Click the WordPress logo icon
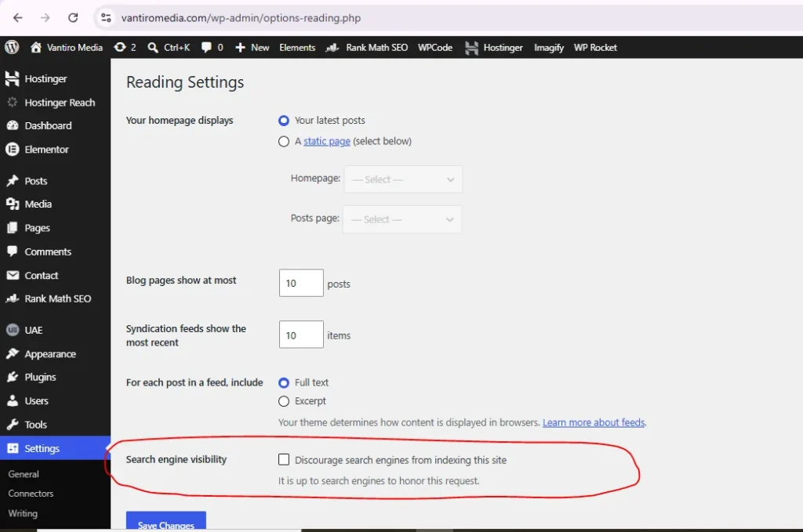This screenshot has height=532, width=803. click(12, 47)
